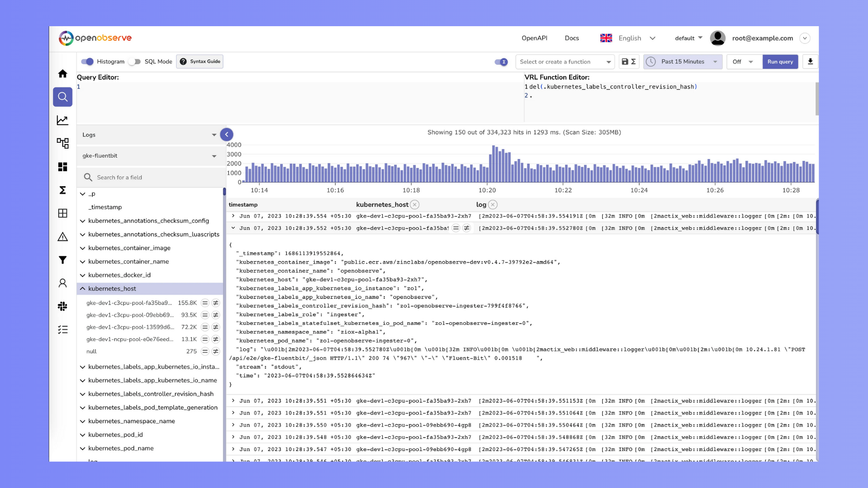
Task: Click the search/magnifier icon in sidebar
Action: pos(62,97)
